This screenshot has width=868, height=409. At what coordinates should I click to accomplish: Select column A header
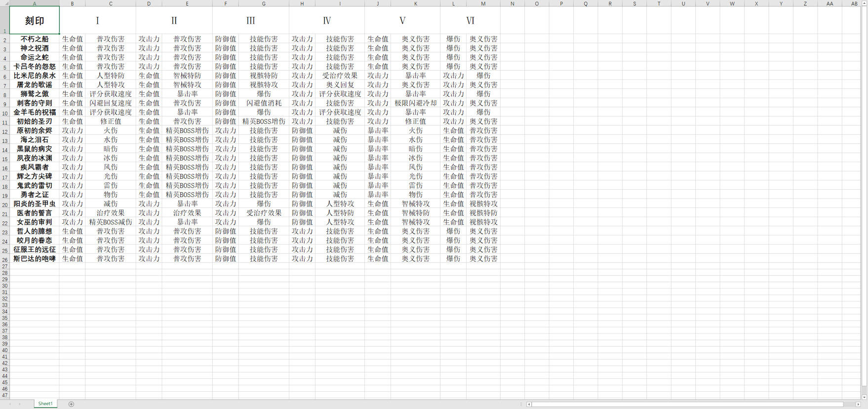(x=35, y=3)
